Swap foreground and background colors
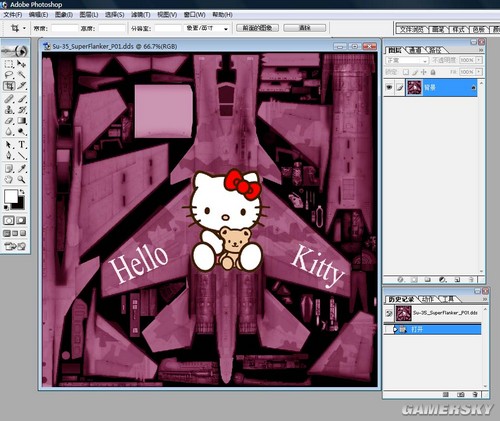500x421 pixels. coord(22,192)
